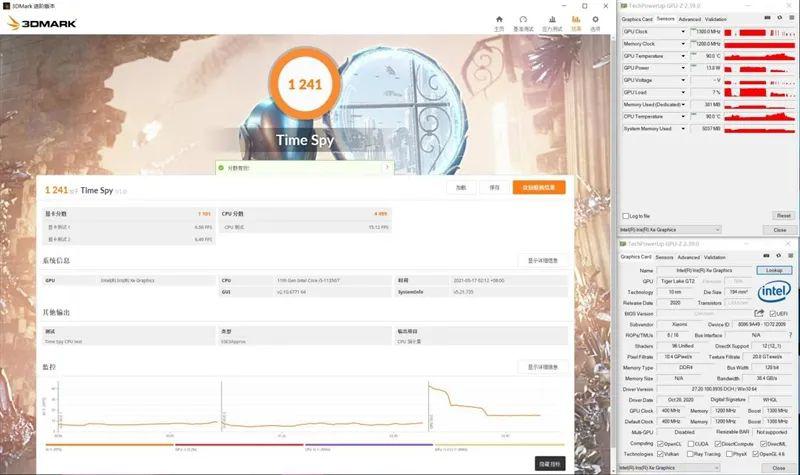Click the GPU name field in GPU-Z
The width and height of the screenshot is (800, 475).
point(704,270)
